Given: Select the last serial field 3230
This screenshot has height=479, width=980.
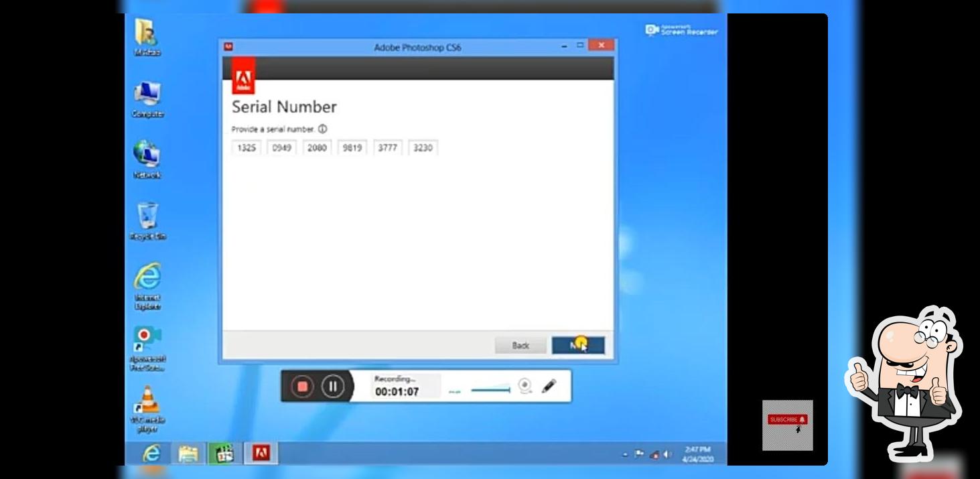Looking at the screenshot, I should point(423,148).
